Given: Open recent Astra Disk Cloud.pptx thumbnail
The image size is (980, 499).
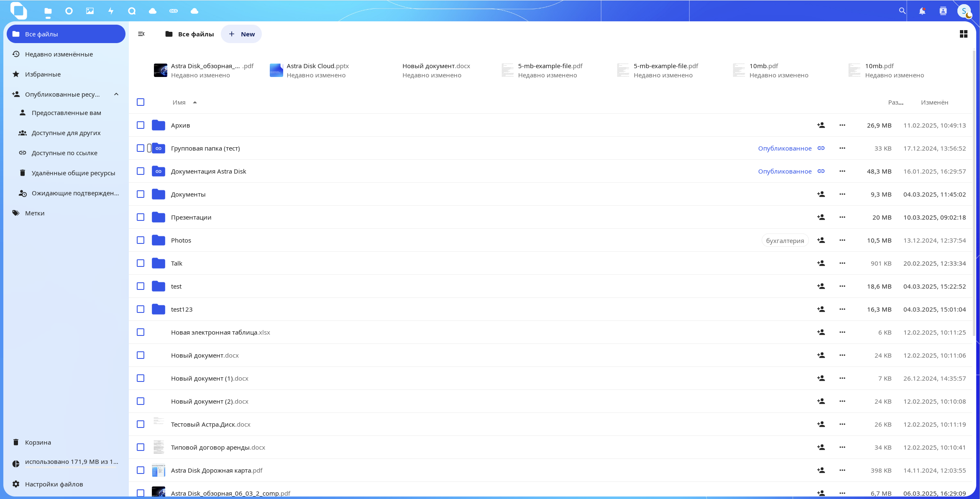Looking at the screenshot, I should tap(276, 70).
